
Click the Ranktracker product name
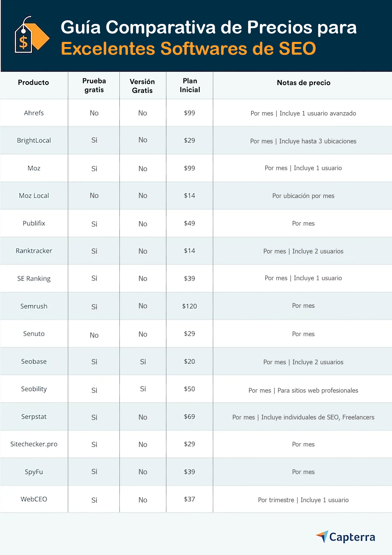pos(34,251)
